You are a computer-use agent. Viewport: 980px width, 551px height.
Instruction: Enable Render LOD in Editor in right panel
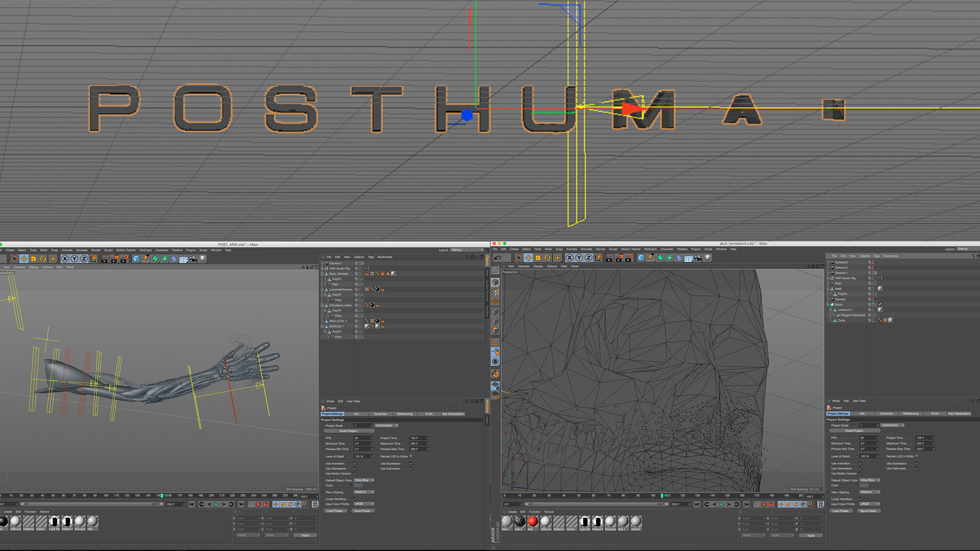tap(917, 456)
